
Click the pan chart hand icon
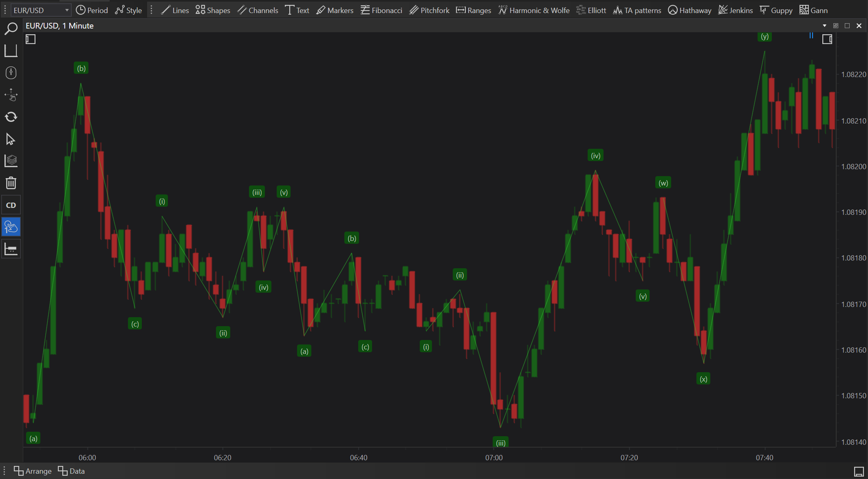pos(11,95)
